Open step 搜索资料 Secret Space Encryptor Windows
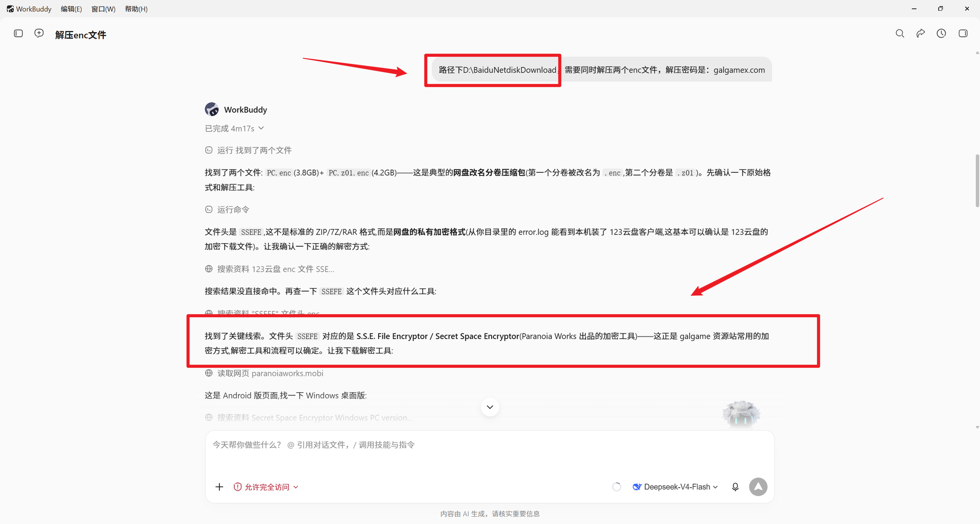980x524 pixels. [309, 417]
